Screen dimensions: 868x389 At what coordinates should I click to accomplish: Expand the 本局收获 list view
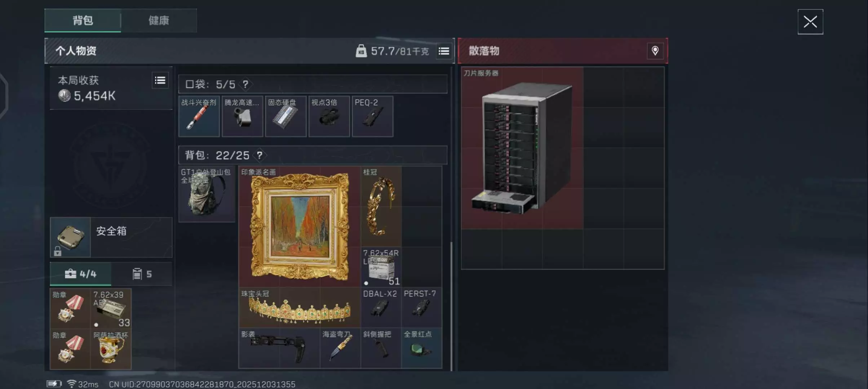pos(160,80)
